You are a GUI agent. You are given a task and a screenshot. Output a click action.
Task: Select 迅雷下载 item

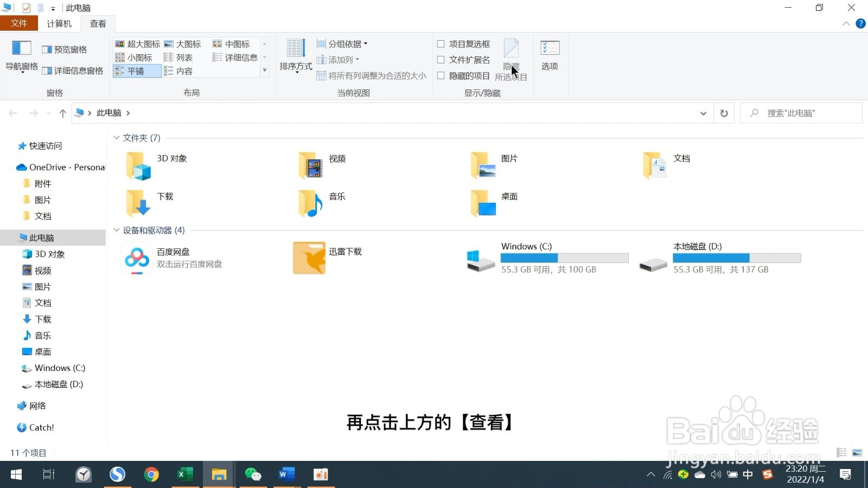pos(329,258)
